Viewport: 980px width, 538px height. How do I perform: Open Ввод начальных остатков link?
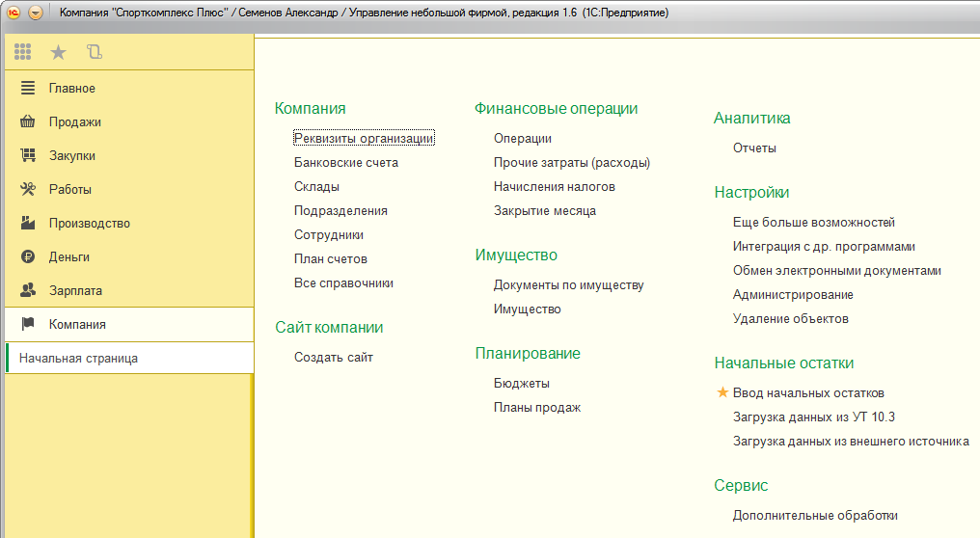tap(808, 392)
